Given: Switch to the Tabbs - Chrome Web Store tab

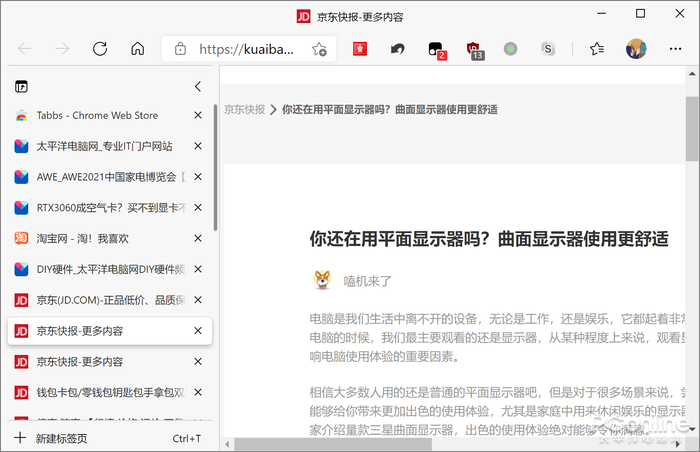Looking at the screenshot, I should tap(97, 116).
